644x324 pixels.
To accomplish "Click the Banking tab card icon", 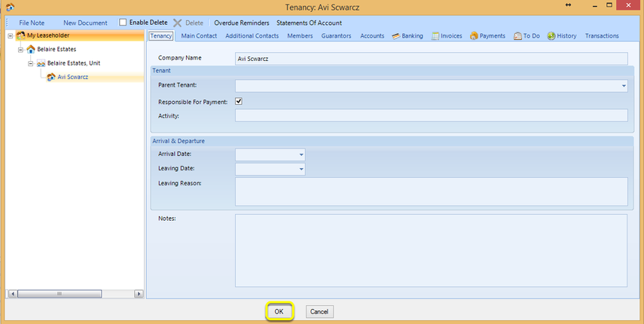I will tap(396, 36).
